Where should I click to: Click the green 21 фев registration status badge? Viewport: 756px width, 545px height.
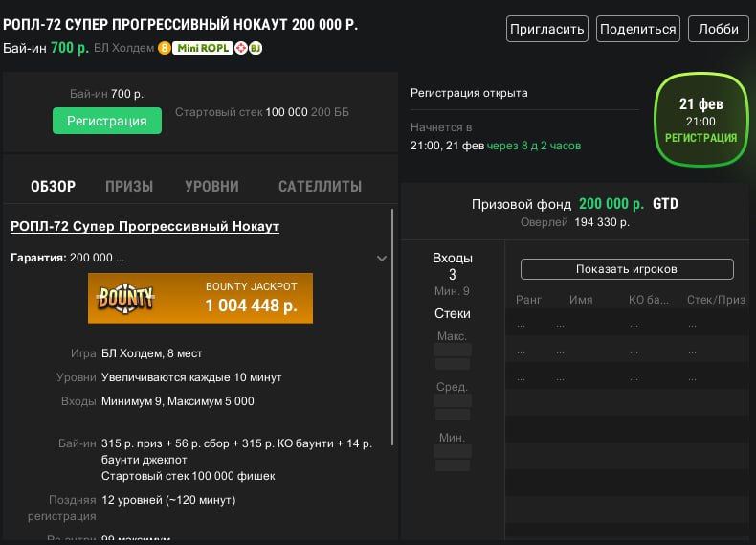pyautogui.click(x=700, y=121)
